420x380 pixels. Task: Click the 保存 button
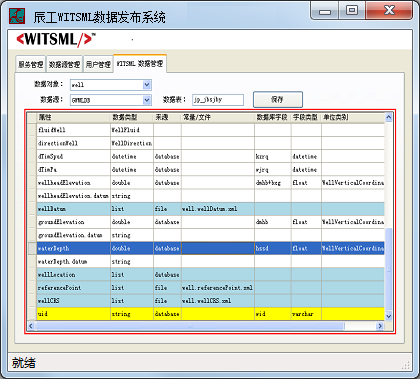coord(278,99)
